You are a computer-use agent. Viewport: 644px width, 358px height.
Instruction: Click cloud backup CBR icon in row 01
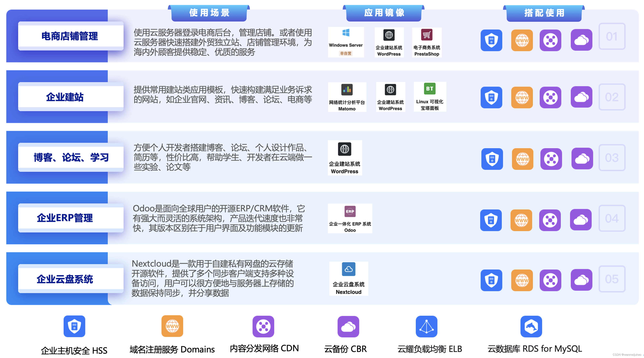581,40
